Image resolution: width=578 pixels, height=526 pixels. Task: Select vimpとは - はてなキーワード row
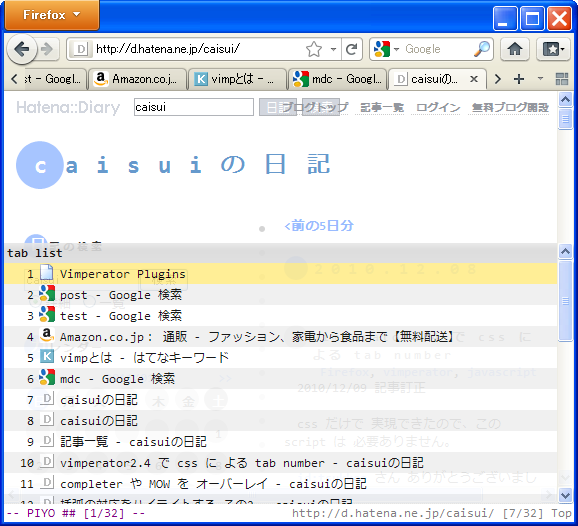(x=281, y=357)
